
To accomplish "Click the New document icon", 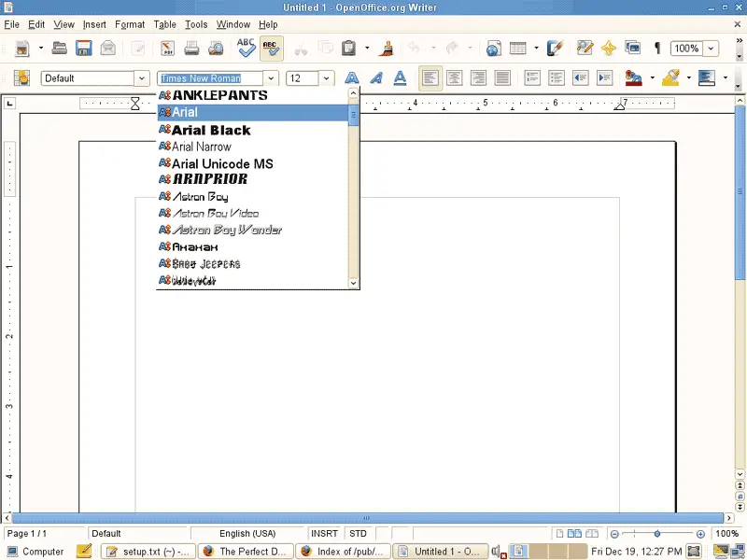I will point(22,49).
